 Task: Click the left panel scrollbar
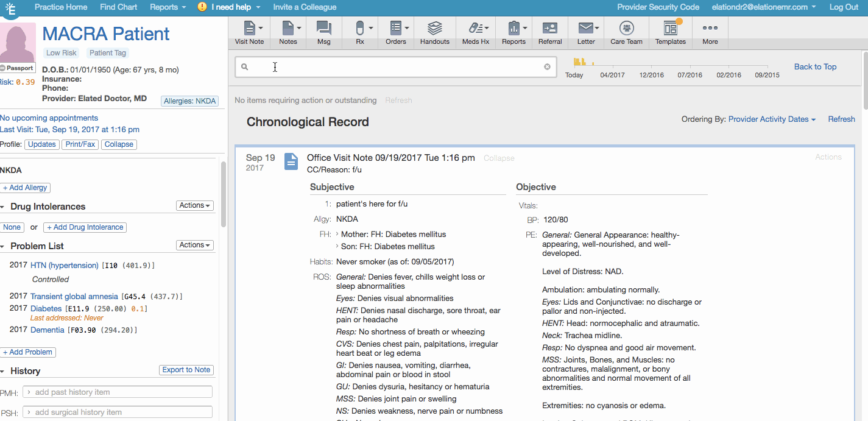pyautogui.click(x=224, y=195)
